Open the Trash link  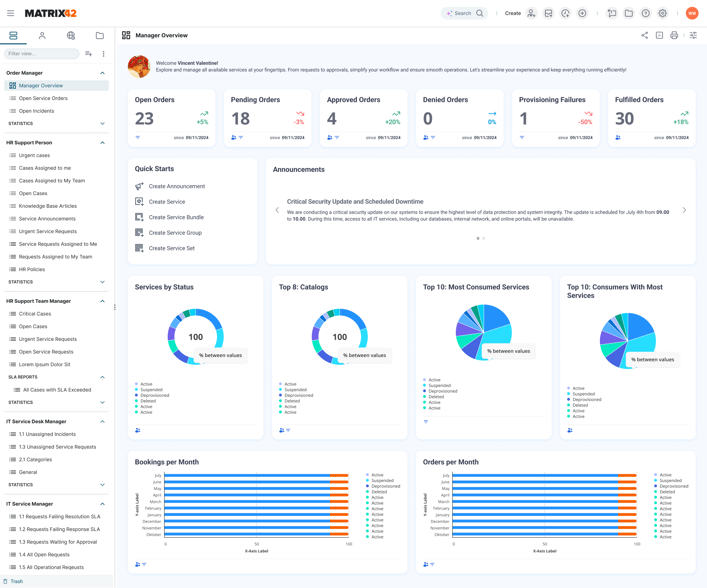(x=17, y=581)
